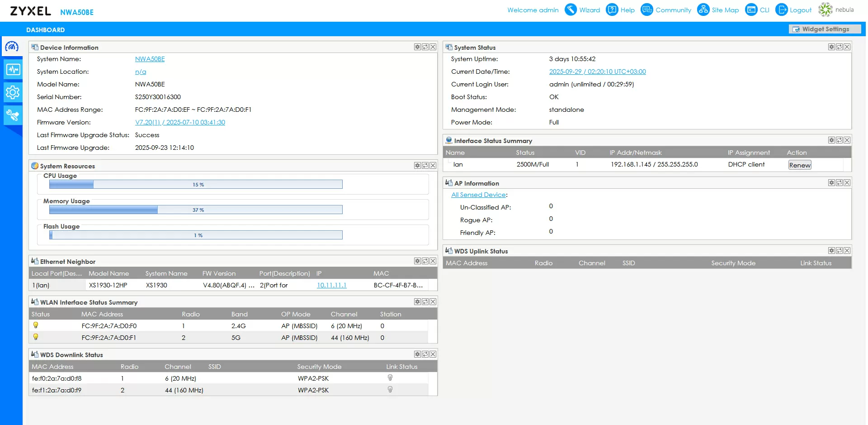Viewport: 868px width, 425px height.
Task: Click Renew for the lan interface
Action: tap(799, 165)
